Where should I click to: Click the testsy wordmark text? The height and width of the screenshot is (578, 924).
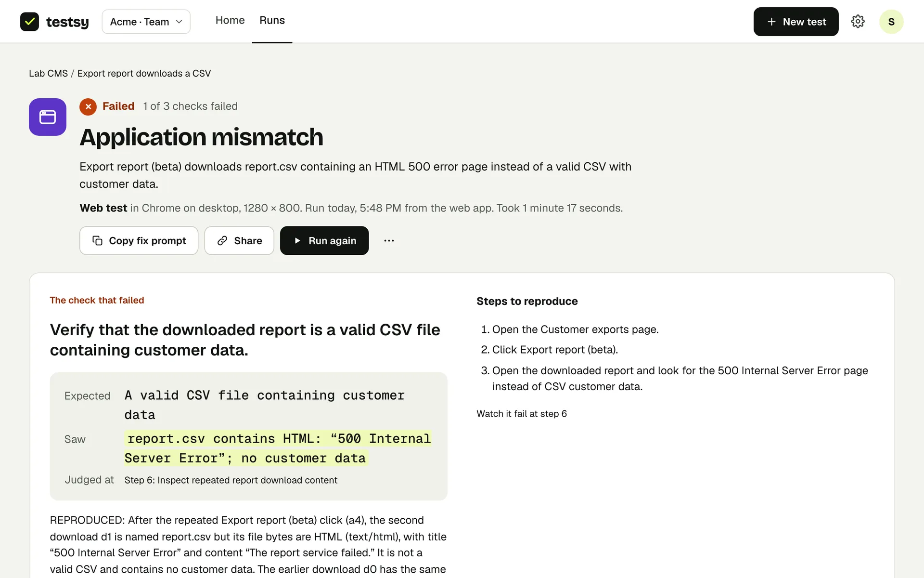pyautogui.click(x=67, y=22)
